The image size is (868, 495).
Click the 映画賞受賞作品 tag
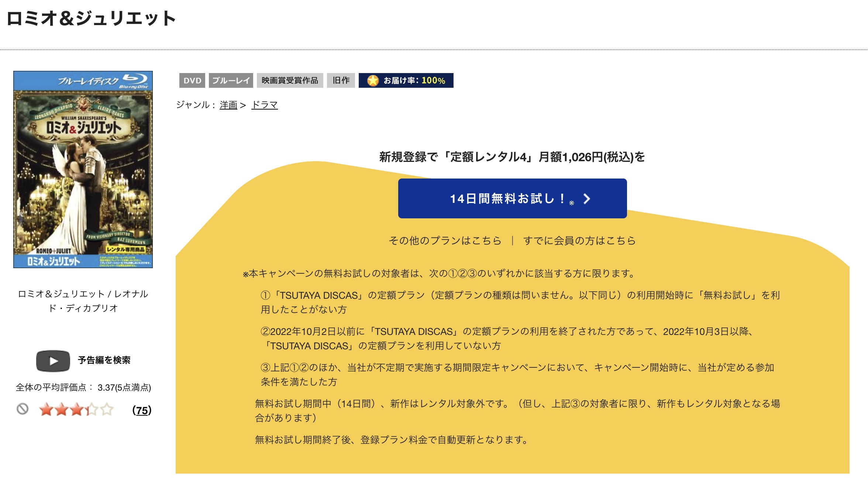290,80
